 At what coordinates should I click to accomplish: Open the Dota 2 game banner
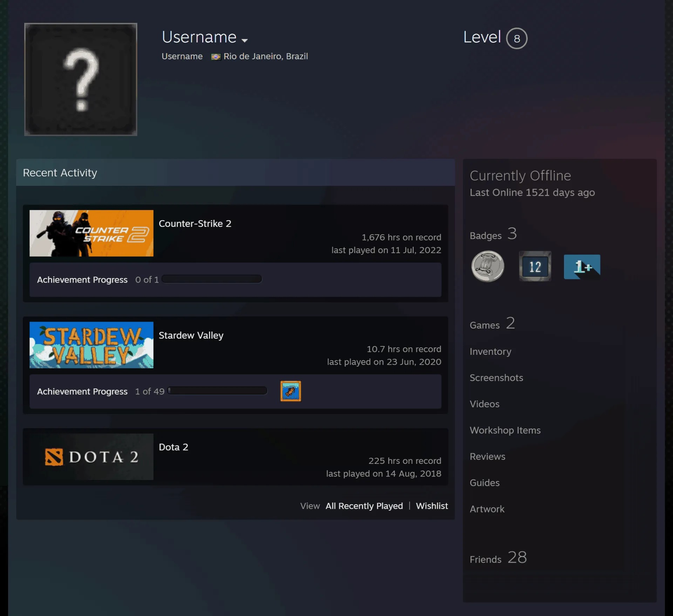click(91, 457)
